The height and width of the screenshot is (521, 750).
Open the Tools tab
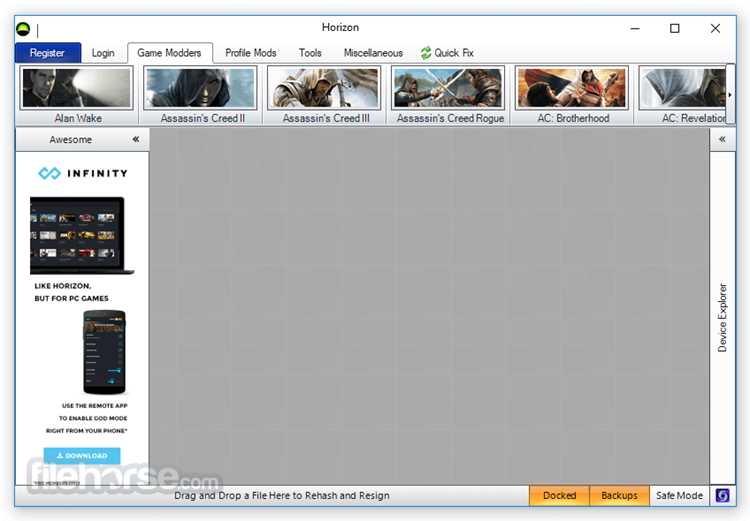310,53
